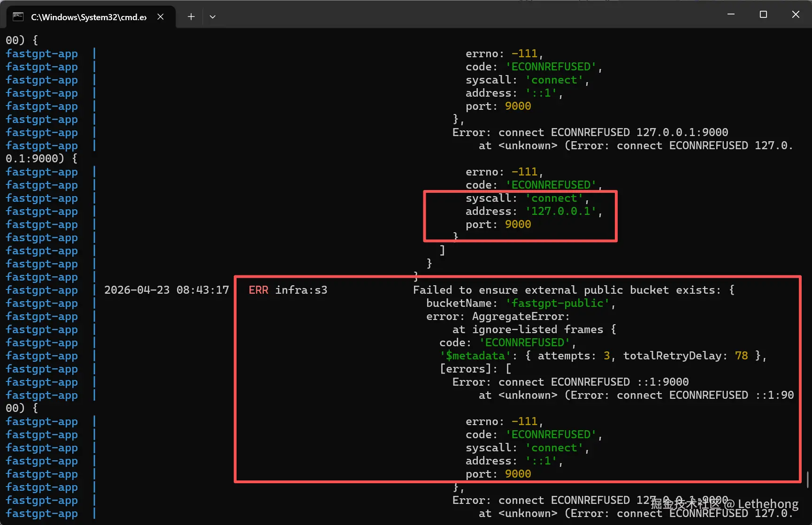Click the cmd.exe icon in the tab
The height and width of the screenshot is (525, 812).
[18, 17]
